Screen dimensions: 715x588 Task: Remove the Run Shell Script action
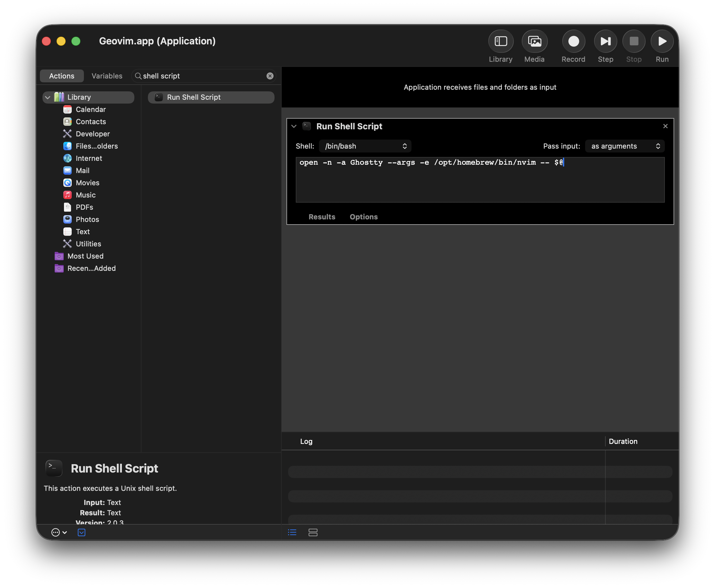point(665,126)
